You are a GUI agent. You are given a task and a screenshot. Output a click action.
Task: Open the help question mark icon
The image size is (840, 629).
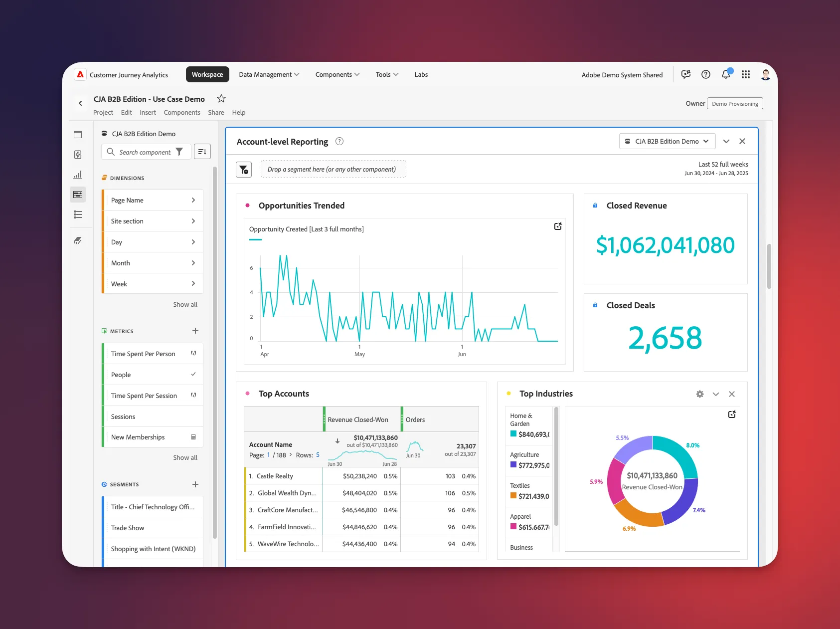(706, 74)
